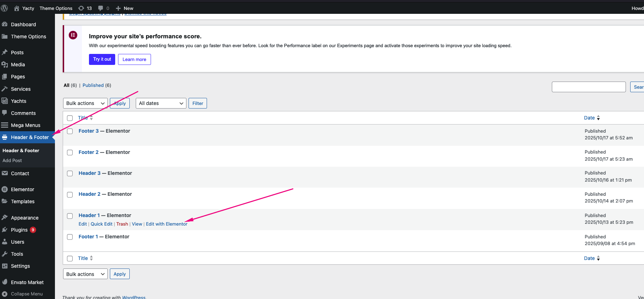
Task: Toggle the select-all checkbox in table header
Action: pos(70,118)
